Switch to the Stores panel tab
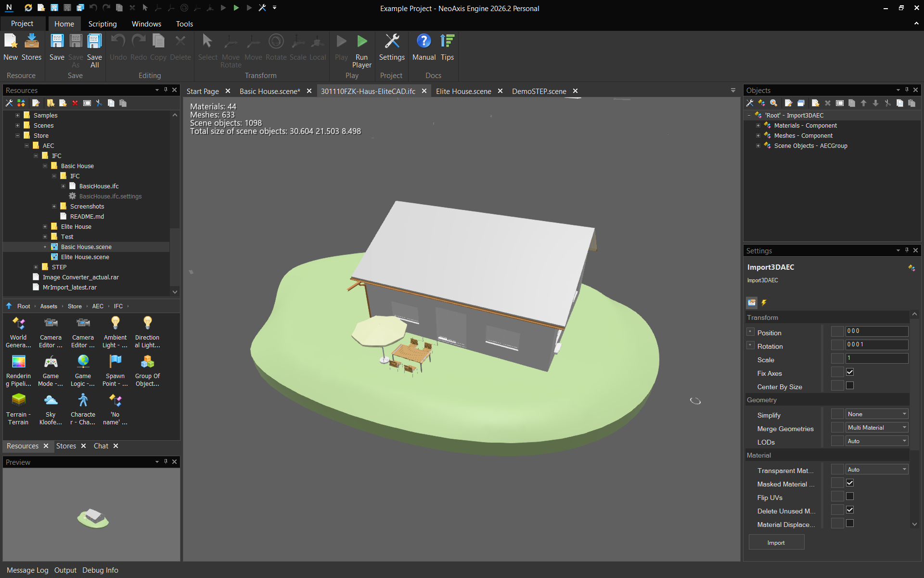Screen dimensions: 924x578 point(66,446)
